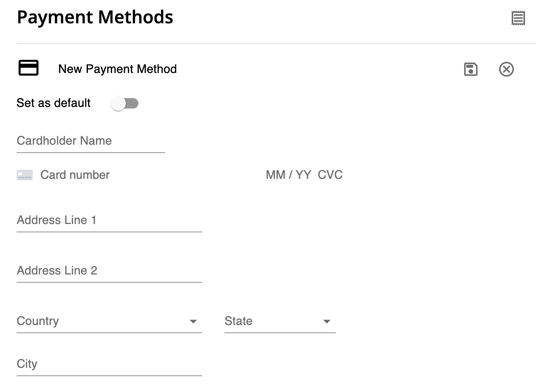This screenshot has width=556, height=392.
Task: Click the Country dropdown arrow
Action: 193,322
